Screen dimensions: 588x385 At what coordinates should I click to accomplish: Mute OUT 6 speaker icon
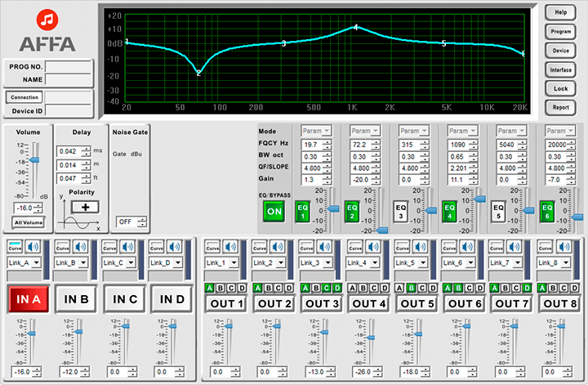[468, 247]
